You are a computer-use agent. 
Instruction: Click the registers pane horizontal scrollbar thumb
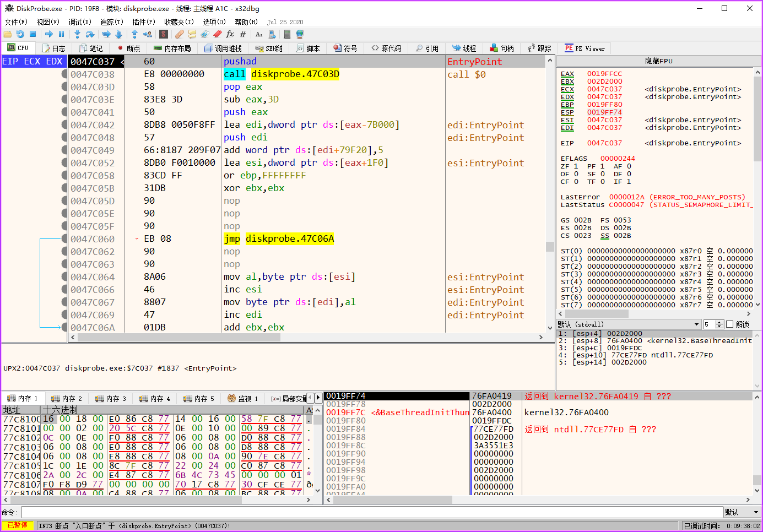(597, 313)
